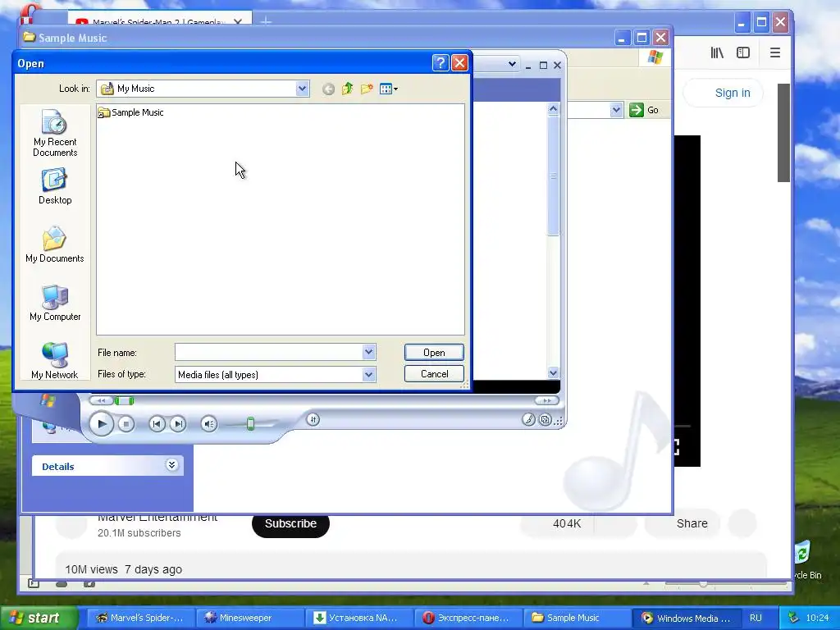Image resolution: width=840 pixels, height=630 pixels.
Task: Open the Media Player quick access dropdown arrow
Action: point(512,64)
